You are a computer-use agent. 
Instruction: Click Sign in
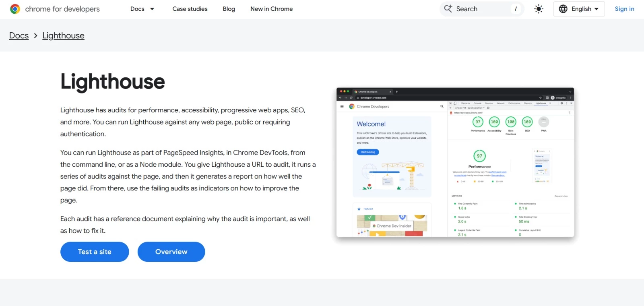624,9
